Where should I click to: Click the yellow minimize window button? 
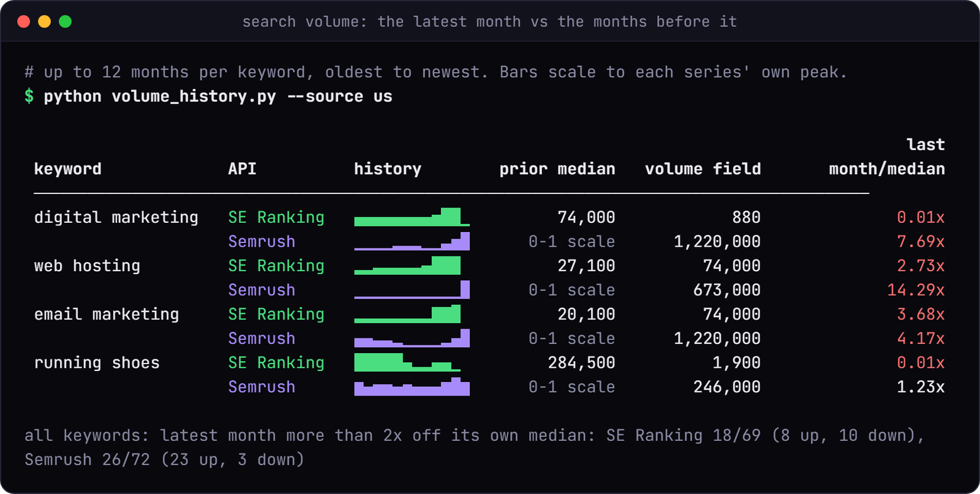coord(45,22)
